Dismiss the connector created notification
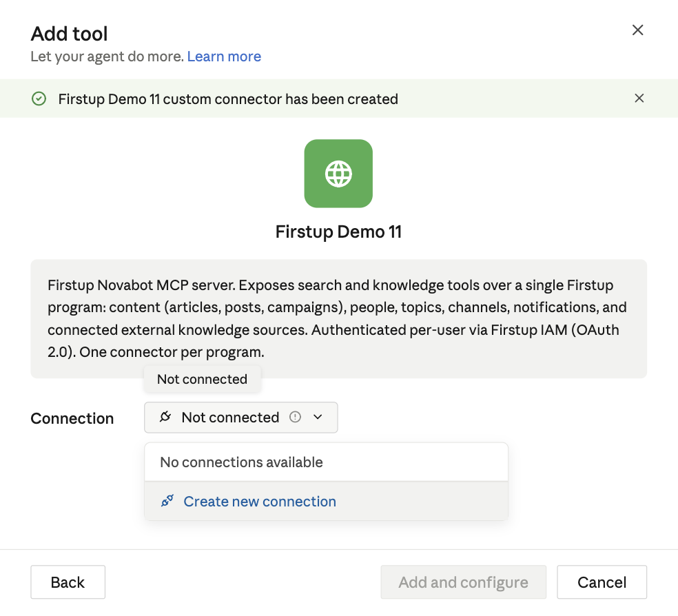 coord(639,99)
